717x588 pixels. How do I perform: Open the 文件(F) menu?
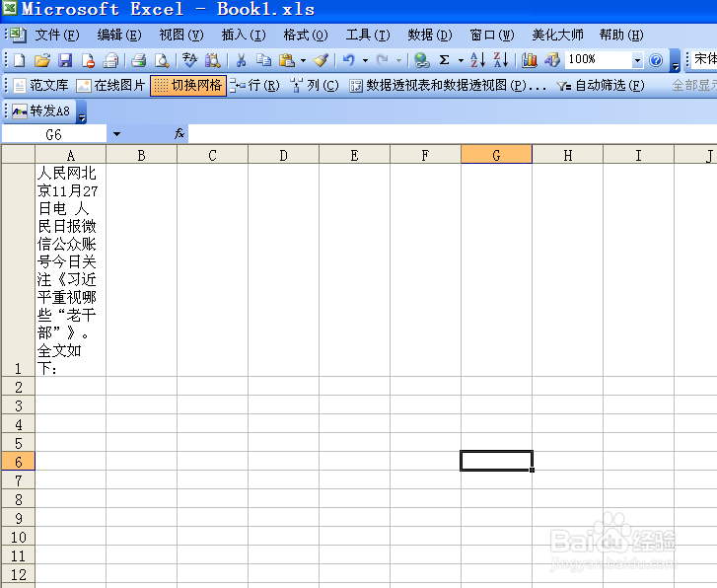click(57, 35)
